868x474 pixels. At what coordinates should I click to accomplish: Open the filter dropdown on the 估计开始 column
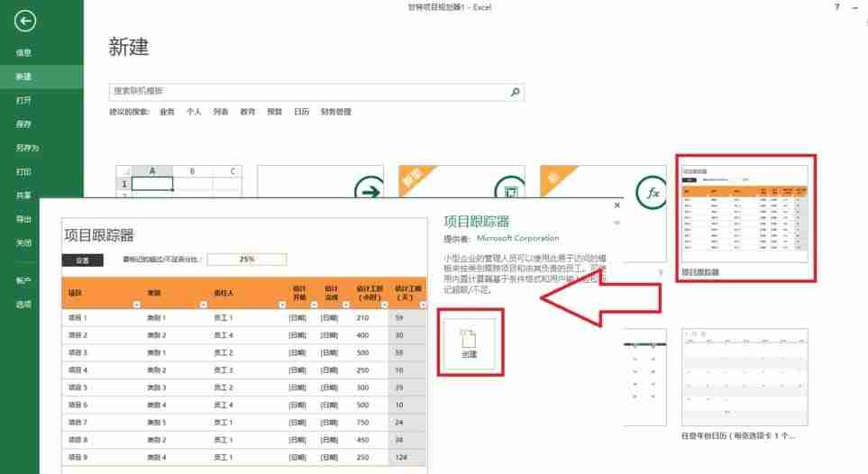(314, 305)
